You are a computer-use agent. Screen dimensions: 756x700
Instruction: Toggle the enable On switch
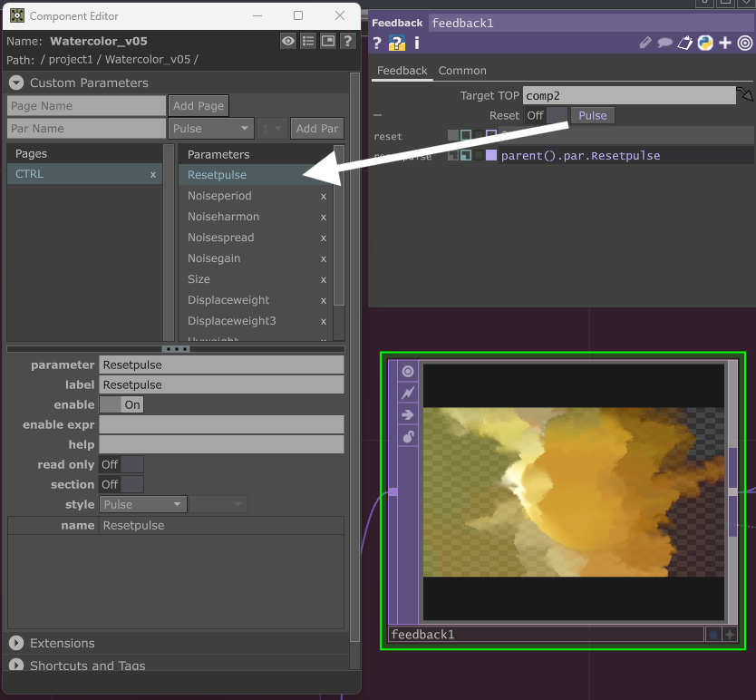(x=121, y=404)
